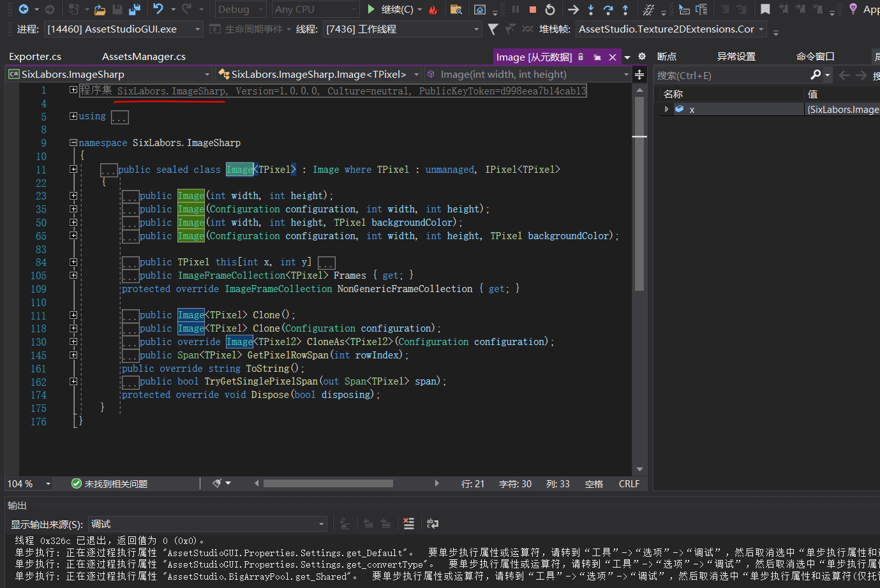Toggle pin on the Image metadata tab

(x=597, y=57)
